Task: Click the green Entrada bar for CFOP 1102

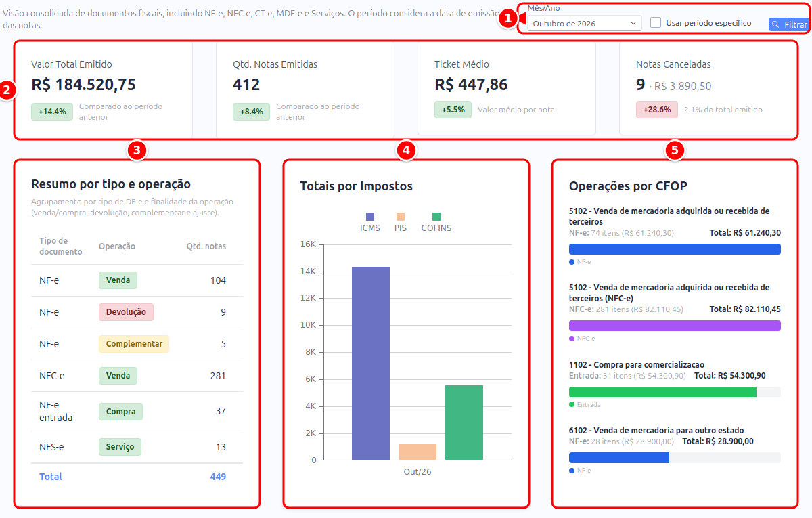Action: coord(662,392)
